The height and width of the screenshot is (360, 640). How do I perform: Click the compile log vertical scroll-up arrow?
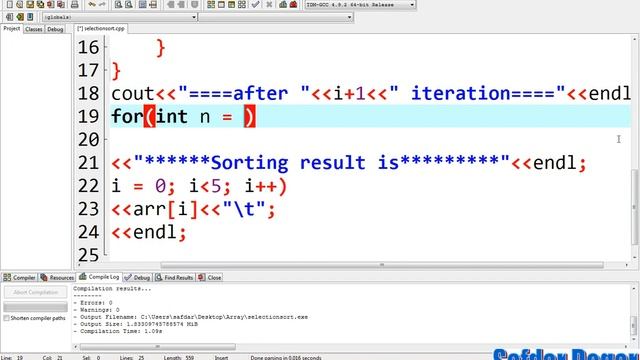coord(634,289)
